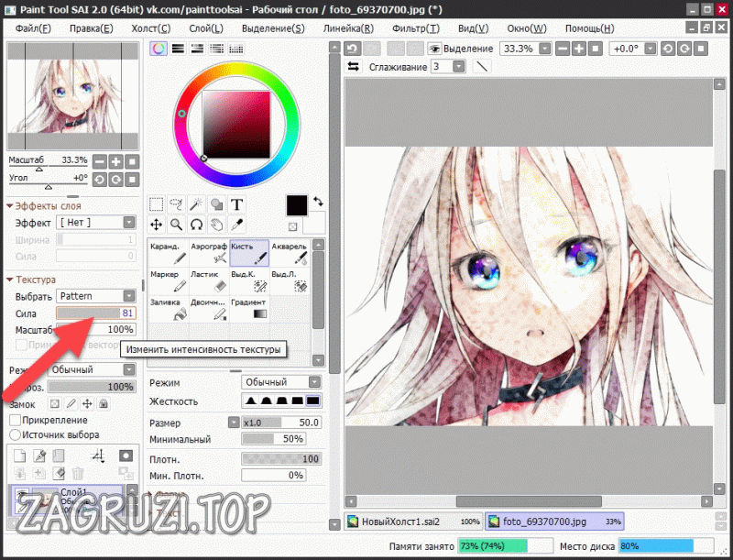Choose the Заливка bucket fill tool

[x=169, y=309]
